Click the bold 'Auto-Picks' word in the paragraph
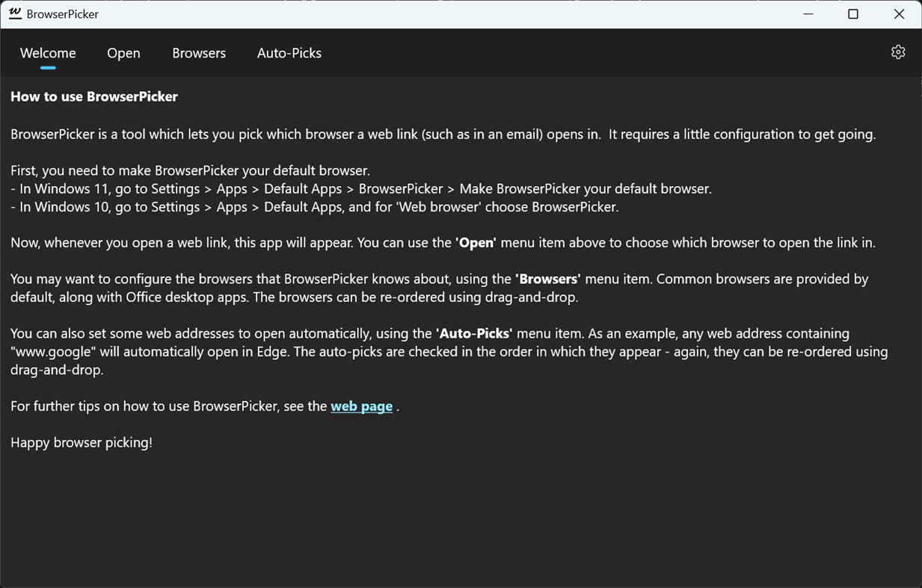922x588 pixels. (x=474, y=333)
